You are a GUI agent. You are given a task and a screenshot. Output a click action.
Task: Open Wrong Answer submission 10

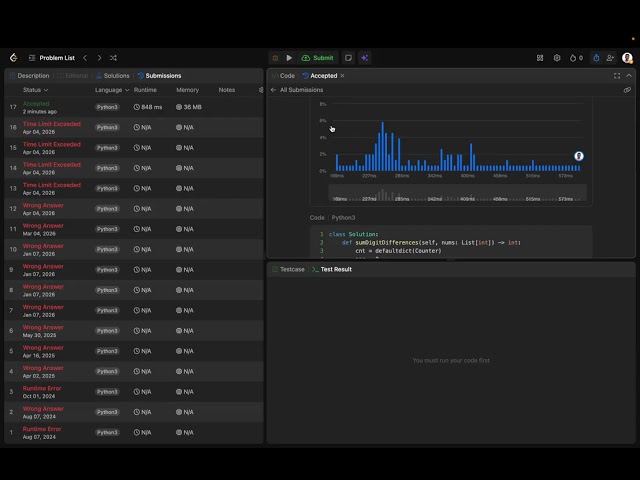click(x=133, y=249)
